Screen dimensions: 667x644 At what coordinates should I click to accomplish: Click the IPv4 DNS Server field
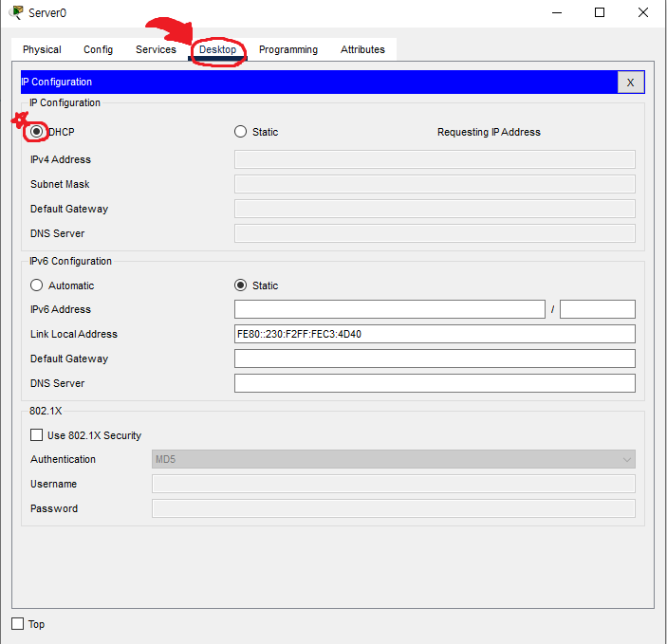click(435, 233)
